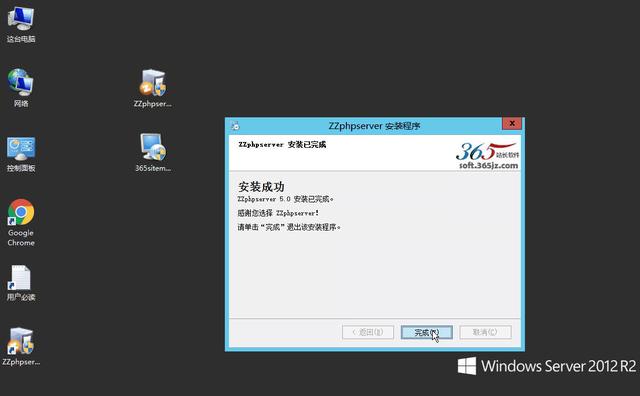640x396 pixels.
Task: Click the soft.365jz.com logo
Action: pos(487,156)
